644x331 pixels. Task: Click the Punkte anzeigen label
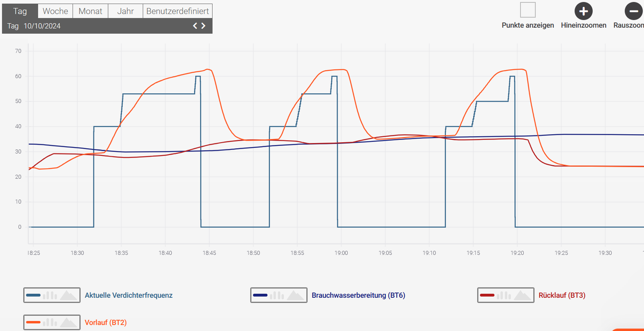click(528, 25)
